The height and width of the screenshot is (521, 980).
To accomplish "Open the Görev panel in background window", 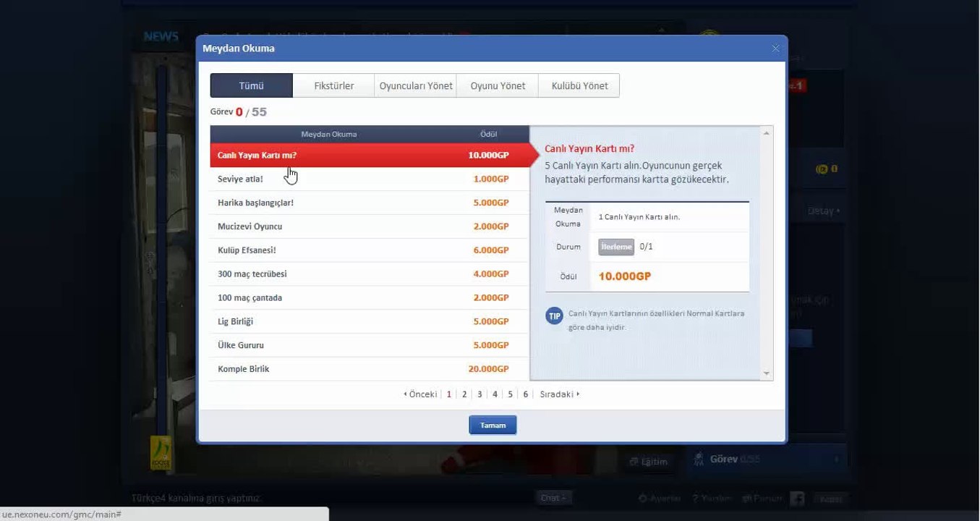I will 767,459.
